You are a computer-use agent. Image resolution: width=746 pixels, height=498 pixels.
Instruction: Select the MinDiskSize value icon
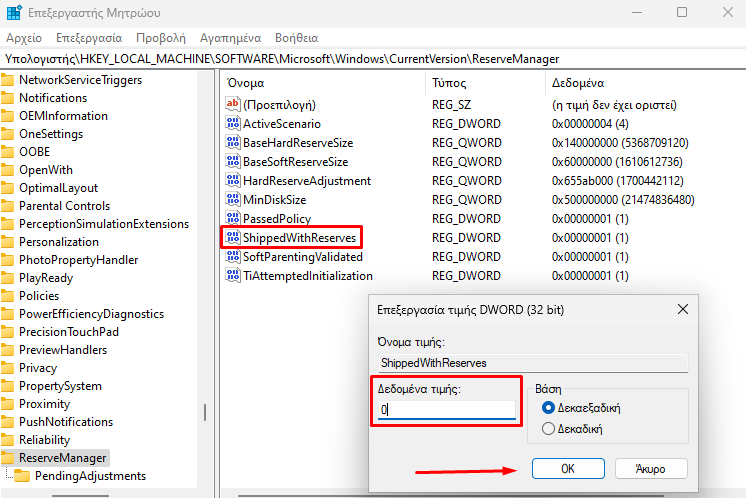click(x=233, y=199)
